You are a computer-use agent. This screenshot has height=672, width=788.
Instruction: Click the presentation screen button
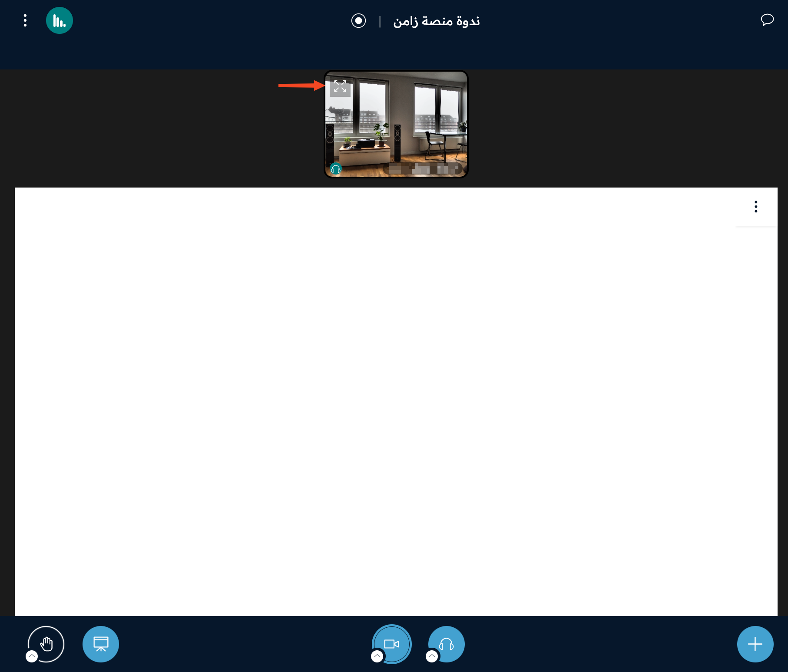point(101,644)
